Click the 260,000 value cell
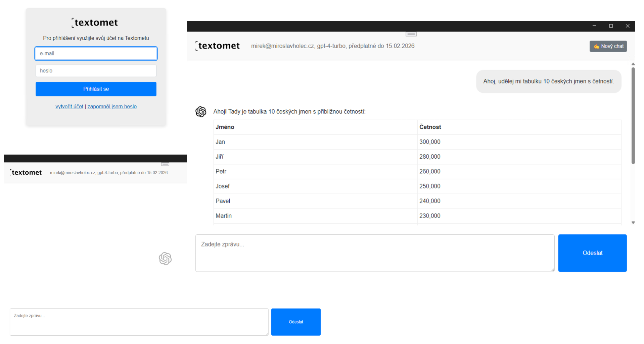Image resolution: width=644 pixels, height=344 pixels. coord(519,171)
